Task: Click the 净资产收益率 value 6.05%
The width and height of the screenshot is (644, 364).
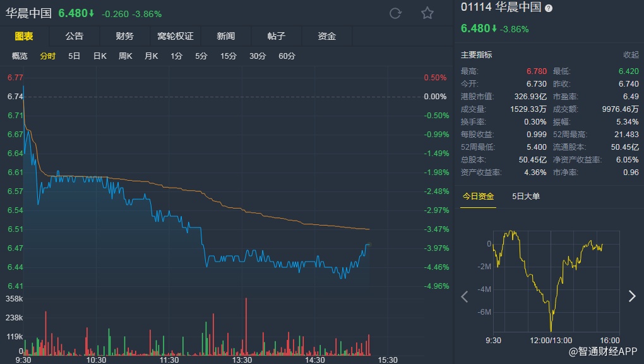Action: (x=627, y=160)
